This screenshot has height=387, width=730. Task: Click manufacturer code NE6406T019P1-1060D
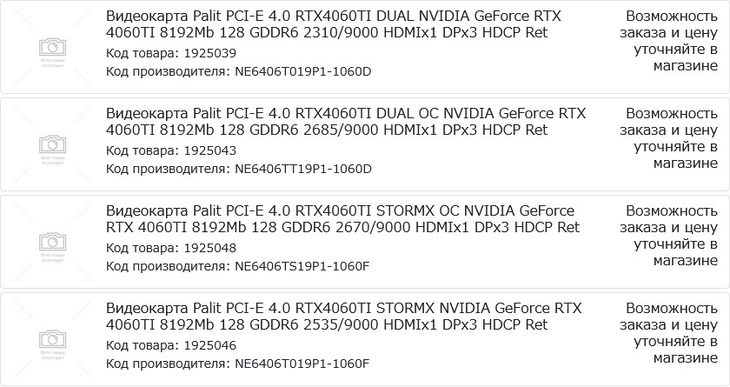click(303, 72)
